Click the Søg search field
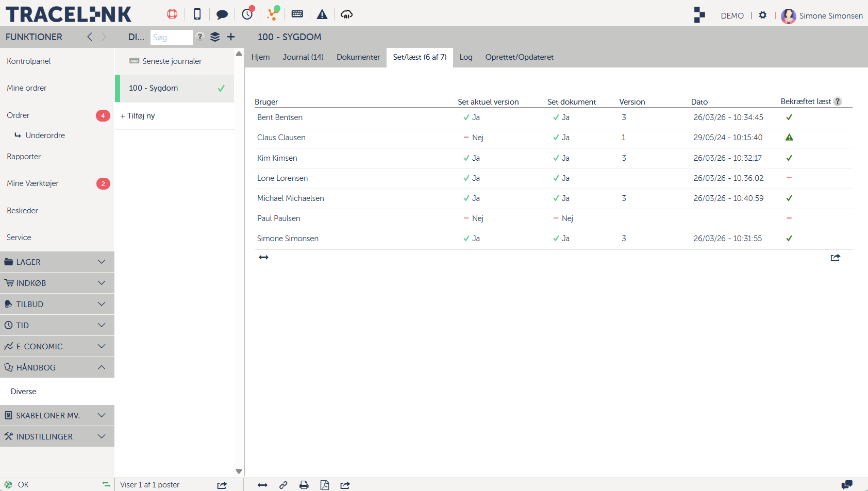Screen dimensions: 868x491 point(171,38)
